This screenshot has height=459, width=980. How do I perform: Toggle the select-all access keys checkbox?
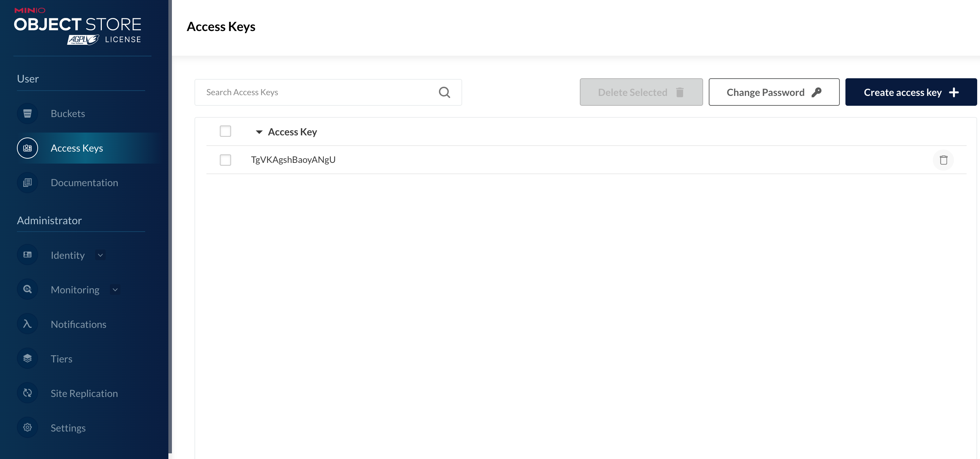pos(225,131)
